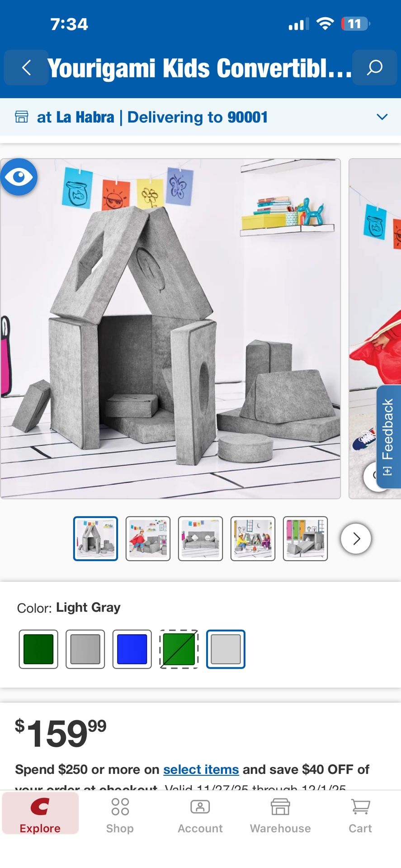Screen dimensions: 401x868
Task: Choose the medium gray color swatch
Action: point(85,649)
